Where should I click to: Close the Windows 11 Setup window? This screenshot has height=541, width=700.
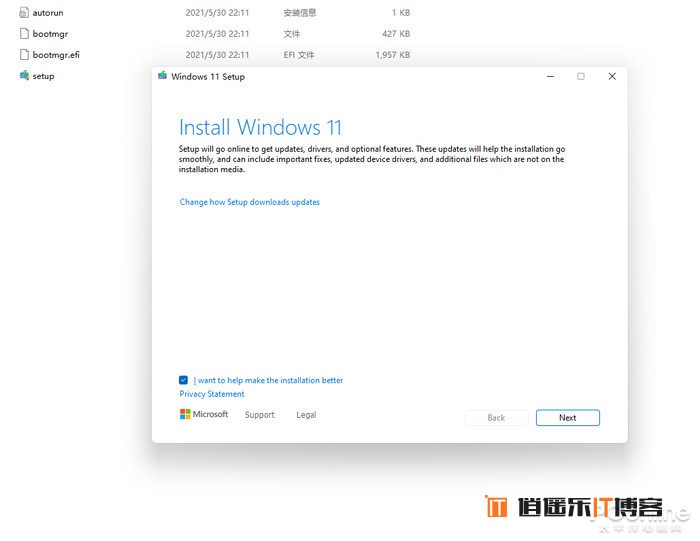612,76
